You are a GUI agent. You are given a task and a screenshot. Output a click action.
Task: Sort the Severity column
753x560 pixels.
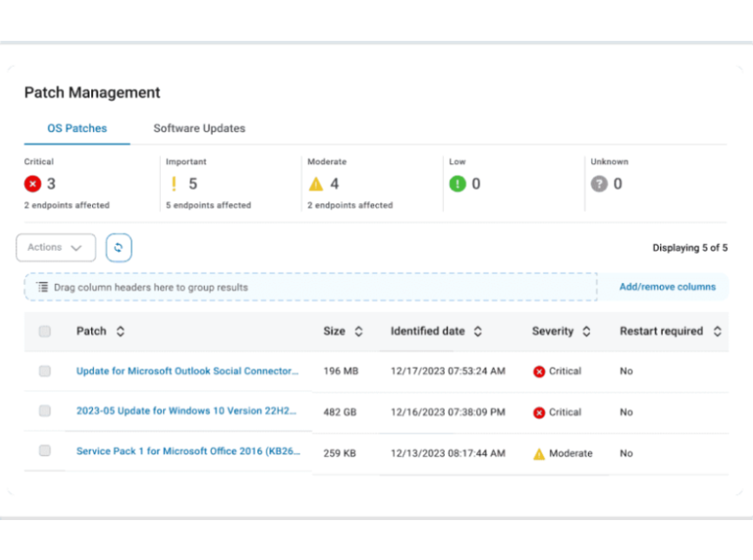(x=586, y=332)
